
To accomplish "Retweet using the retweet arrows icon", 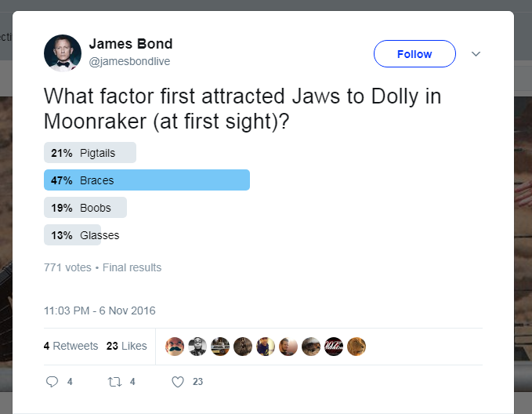I will click(x=115, y=382).
